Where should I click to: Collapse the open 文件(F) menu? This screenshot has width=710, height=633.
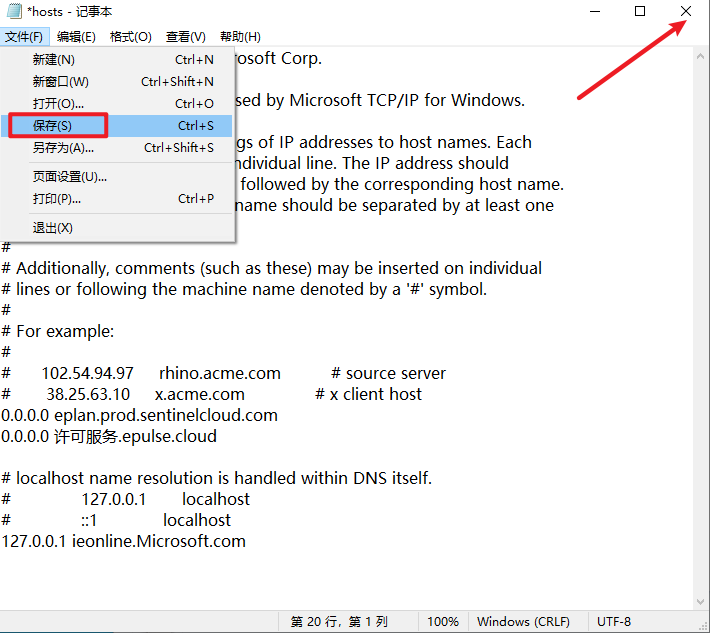(x=23, y=37)
